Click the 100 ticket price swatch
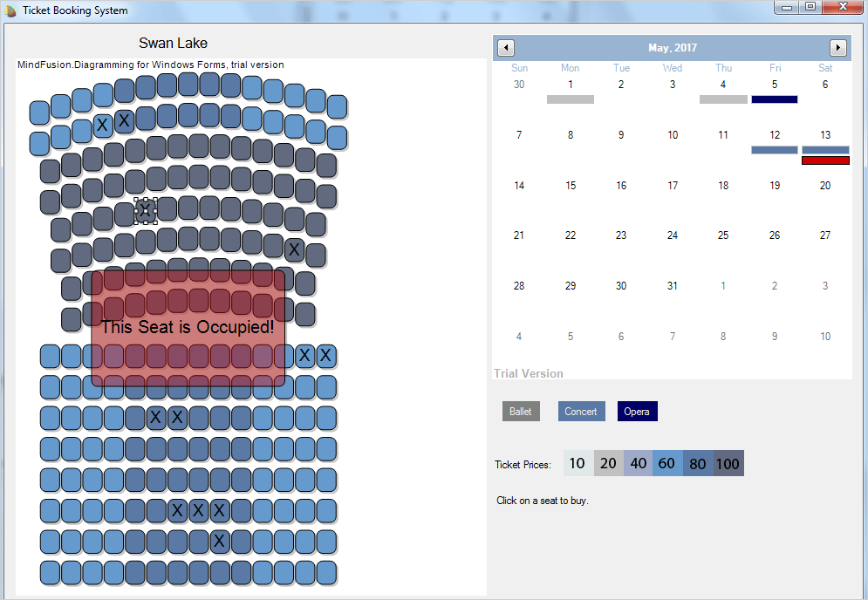The height and width of the screenshot is (600, 868). point(728,464)
